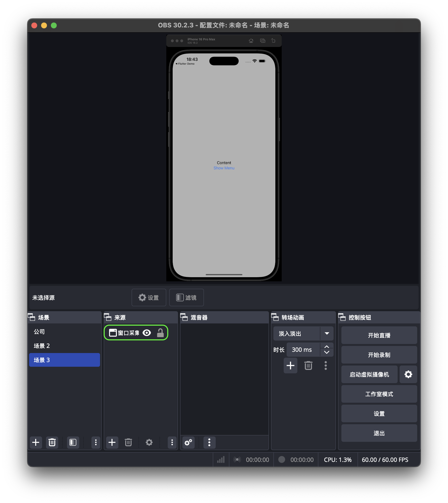Open virtual camera settings gear
Screen dimensions: 448x503
tap(408, 375)
